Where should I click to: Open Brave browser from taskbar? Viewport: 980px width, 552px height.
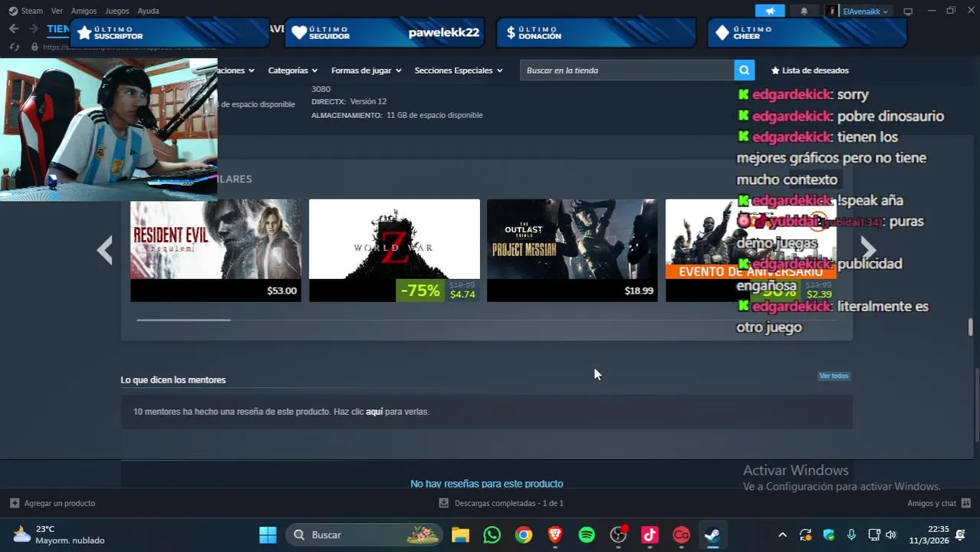pyautogui.click(x=555, y=535)
